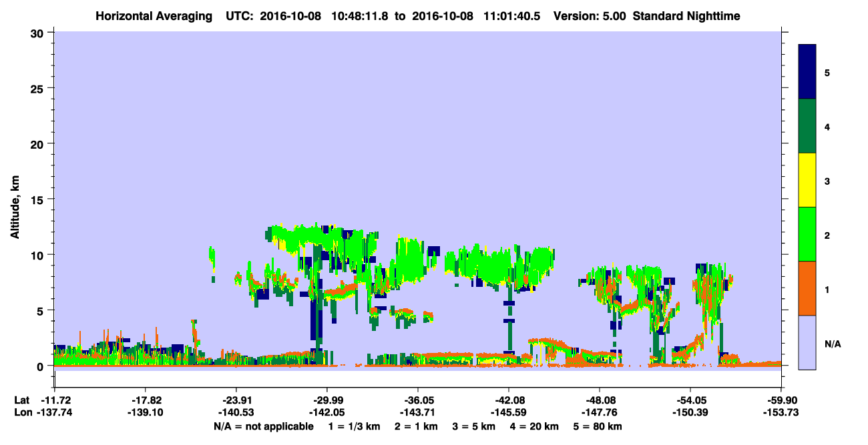Click the Version: 5.00 Standard Nighttime text
This screenshot has width=868, height=445.
[647, 15]
